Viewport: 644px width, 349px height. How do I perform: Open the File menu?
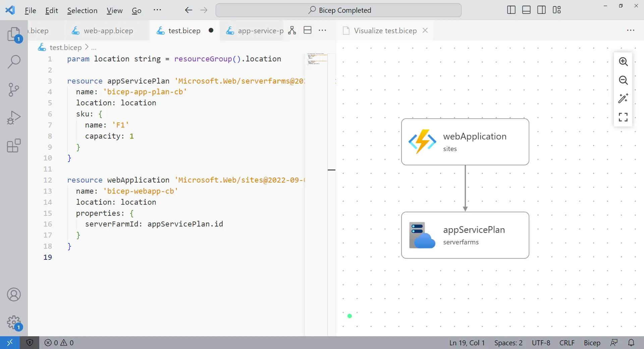coord(30,10)
